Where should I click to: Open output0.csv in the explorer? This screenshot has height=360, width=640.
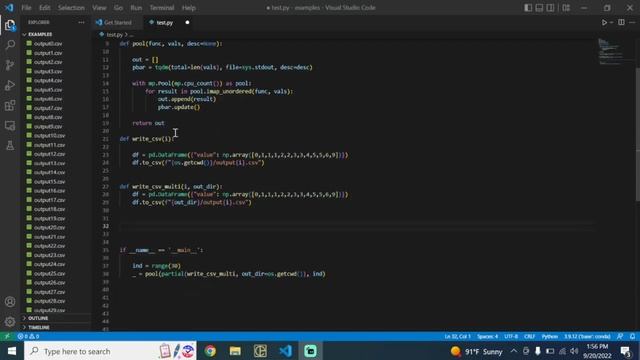pyautogui.click(x=48, y=44)
